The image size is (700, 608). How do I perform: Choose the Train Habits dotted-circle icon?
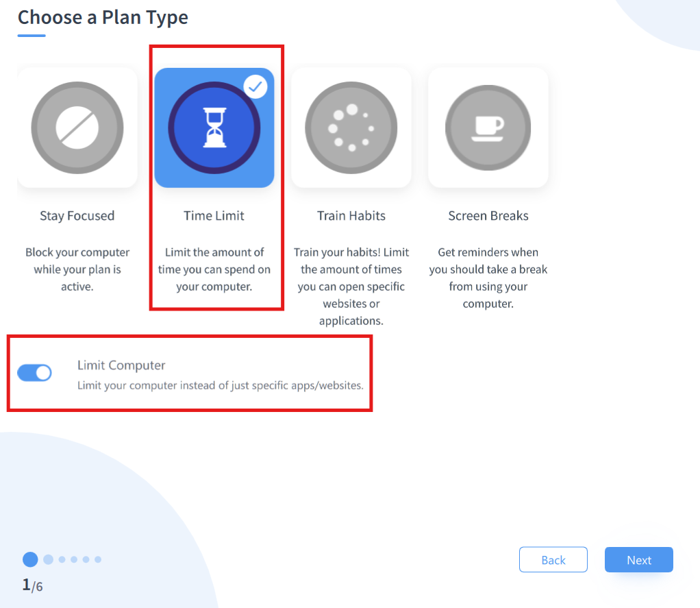[351, 127]
